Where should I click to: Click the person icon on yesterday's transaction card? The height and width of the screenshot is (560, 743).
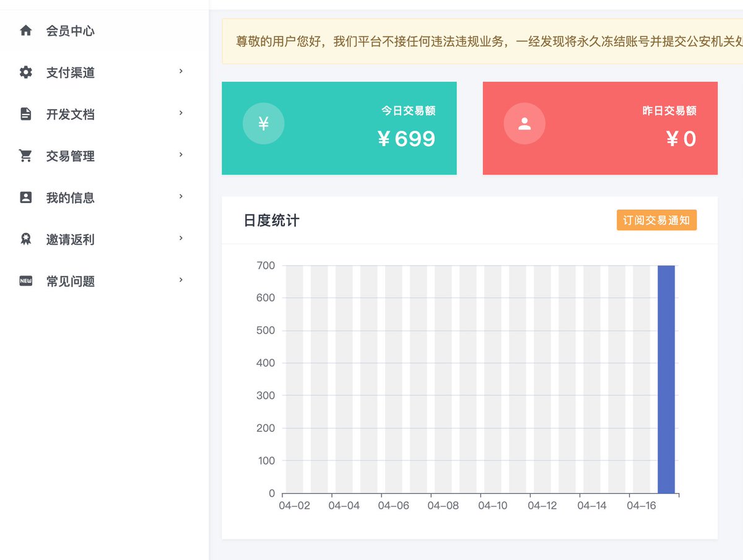pyautogui.click(x=524, y=123)
